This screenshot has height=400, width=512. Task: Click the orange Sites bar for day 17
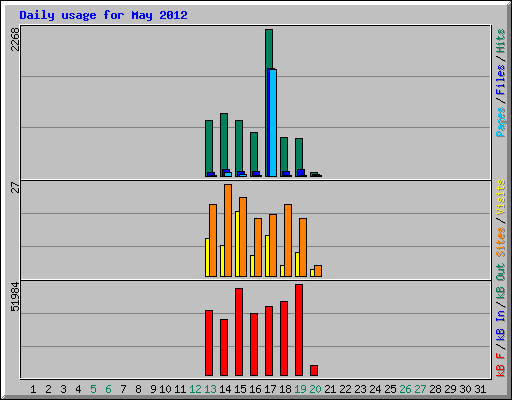click(273, 245)
